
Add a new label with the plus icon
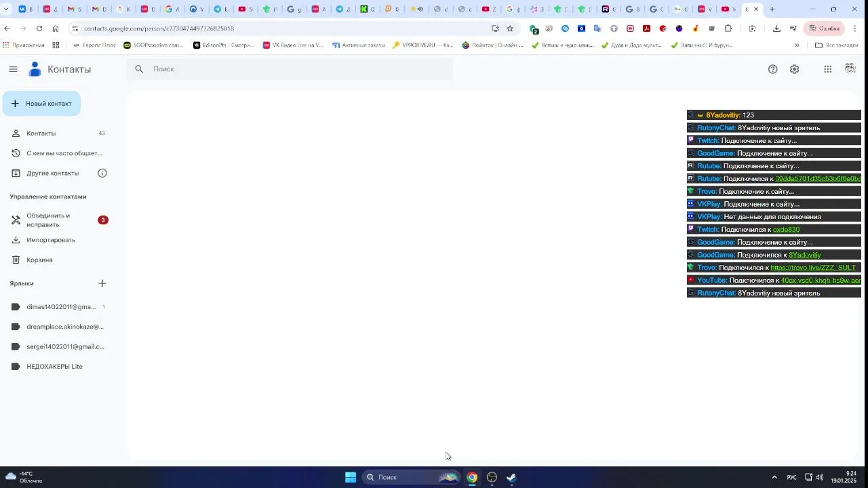pyautogui.click(x=102, y=283)
